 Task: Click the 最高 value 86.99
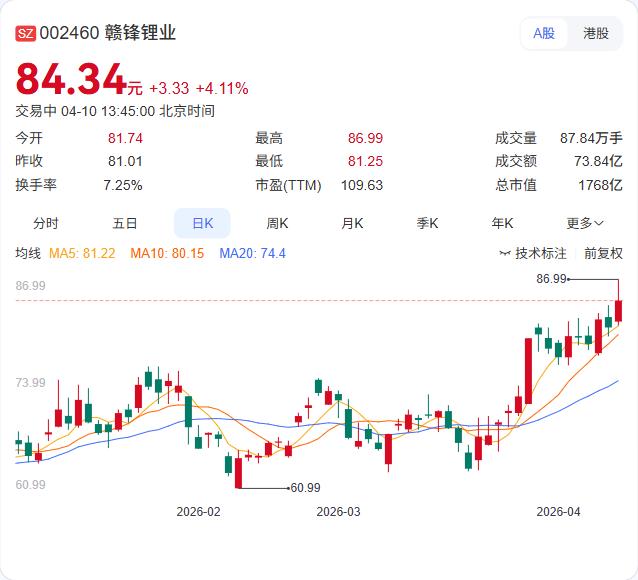click(x=365, y=138)
